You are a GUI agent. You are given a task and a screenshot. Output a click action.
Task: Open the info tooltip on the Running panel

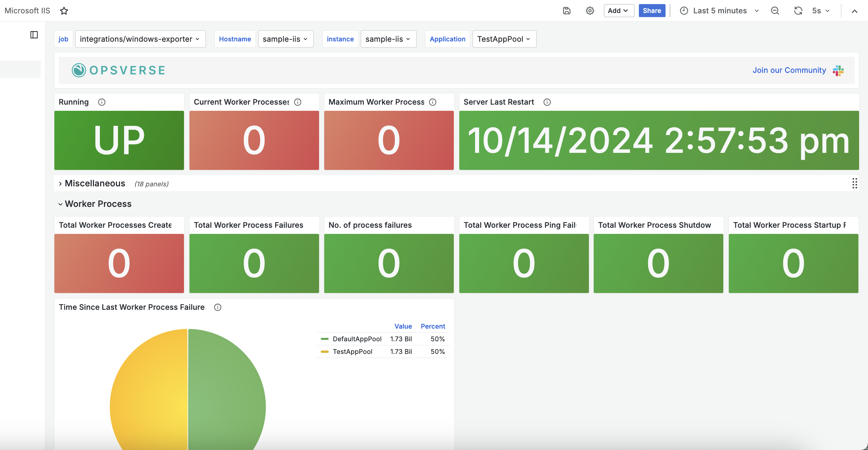(x=102, y=102)
